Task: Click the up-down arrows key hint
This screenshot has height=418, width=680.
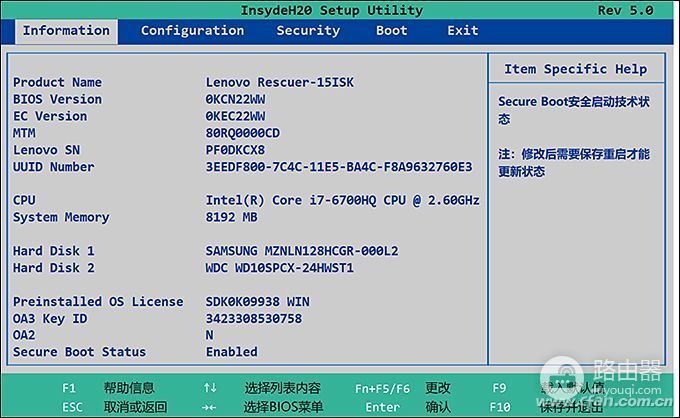Action: [x=210, y=388]
